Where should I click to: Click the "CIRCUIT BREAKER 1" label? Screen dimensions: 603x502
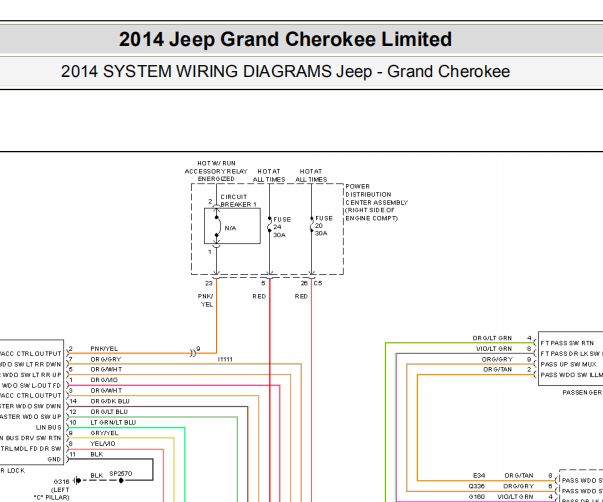coord(238,200)
